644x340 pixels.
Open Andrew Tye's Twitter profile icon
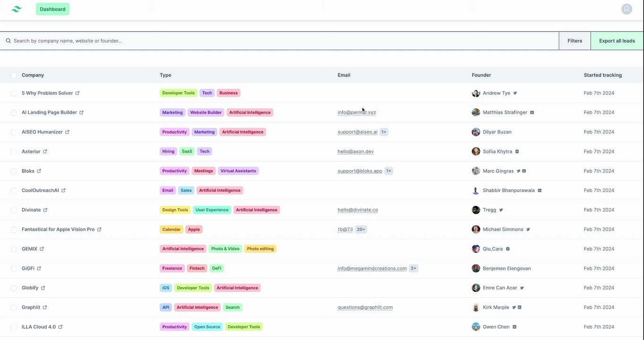coord(515,93)
